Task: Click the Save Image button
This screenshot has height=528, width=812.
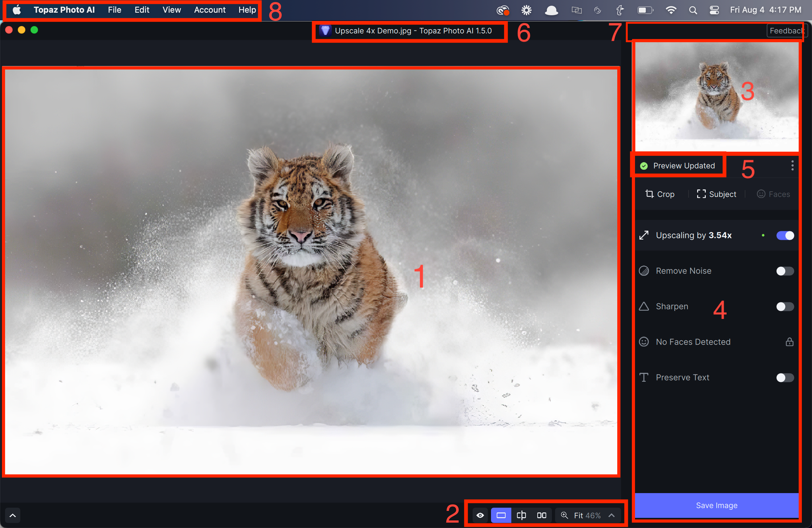Action: [717, 505]
